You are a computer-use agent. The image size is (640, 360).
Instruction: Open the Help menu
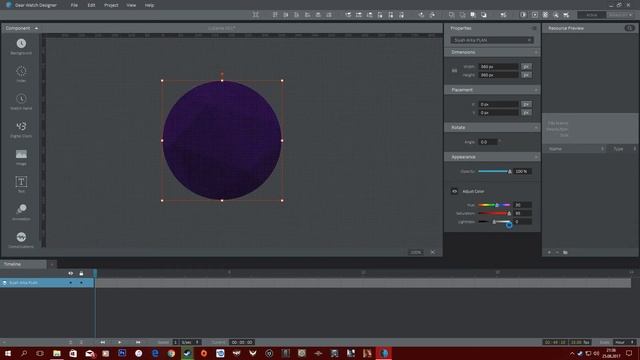[x=149, y=5]
